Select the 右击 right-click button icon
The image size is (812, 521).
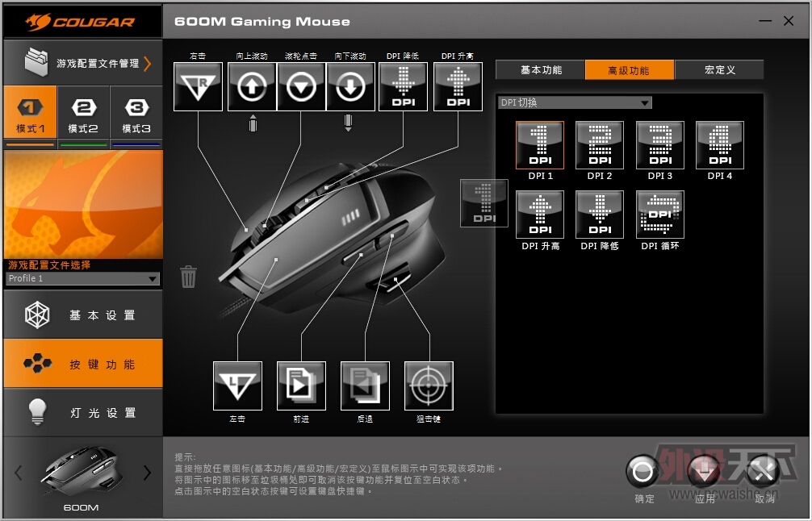[198, 86]
